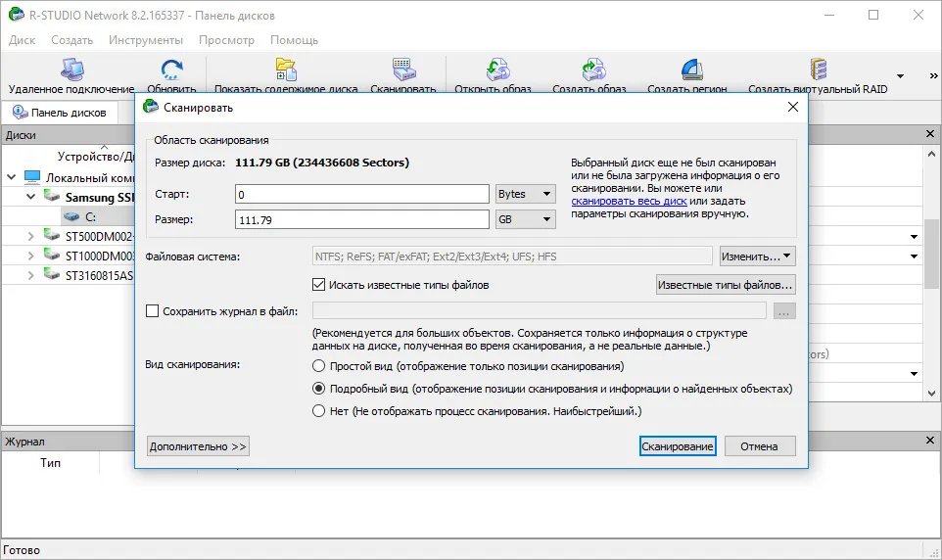Click the Refresh (Обновить) toolbar icon
This screenshot has height=560, width=942.
tap(171, 70)
